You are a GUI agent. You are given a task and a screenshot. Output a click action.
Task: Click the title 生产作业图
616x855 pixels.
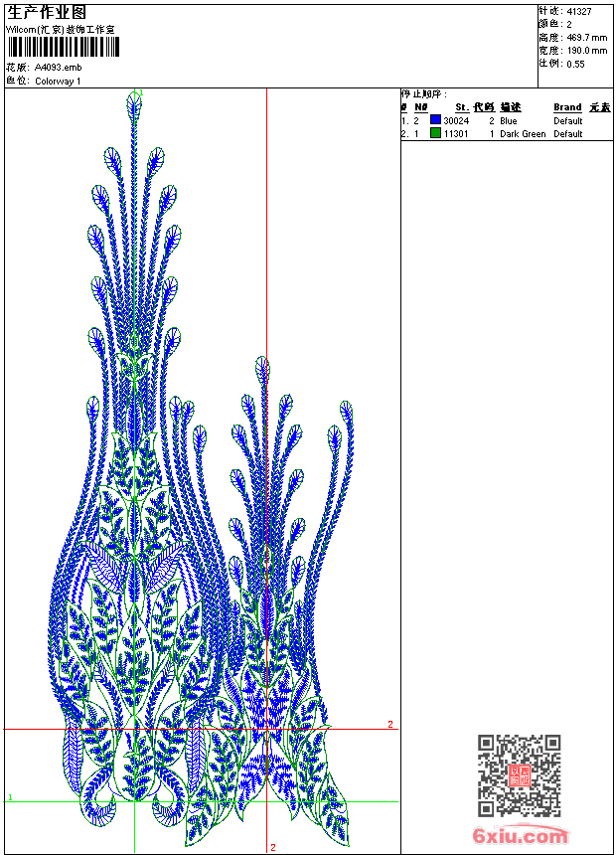pos(47,13)
